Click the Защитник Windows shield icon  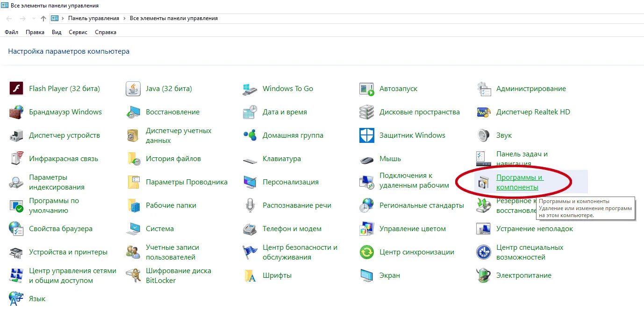tap(367, 135)
